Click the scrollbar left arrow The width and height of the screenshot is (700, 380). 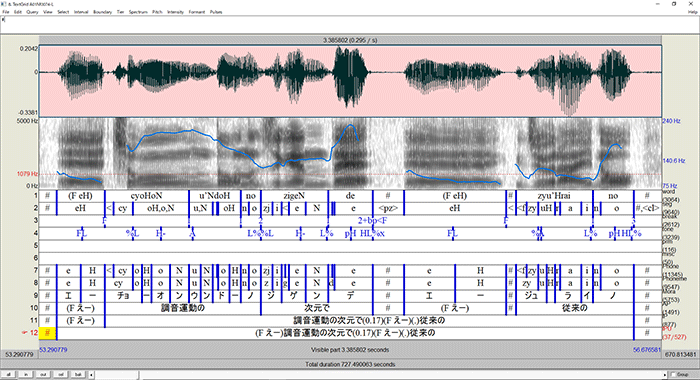(x=92, y=374)
